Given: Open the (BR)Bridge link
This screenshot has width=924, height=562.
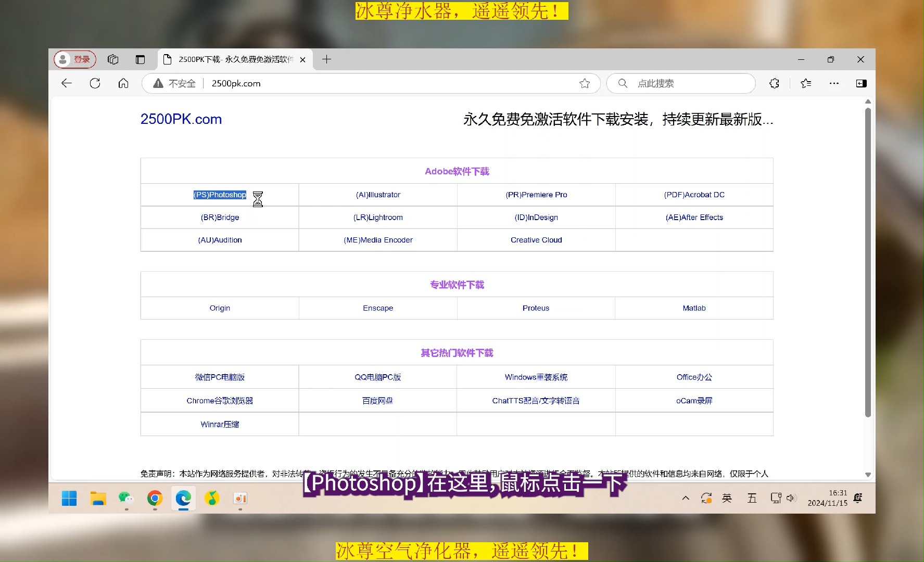Looking at the screenshot, I should pos(220,218).
